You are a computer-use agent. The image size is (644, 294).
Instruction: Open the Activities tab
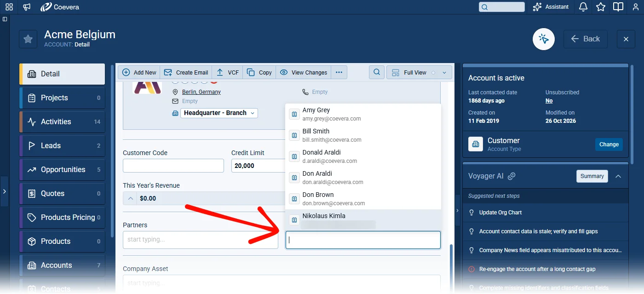click(x=62, y=121)
